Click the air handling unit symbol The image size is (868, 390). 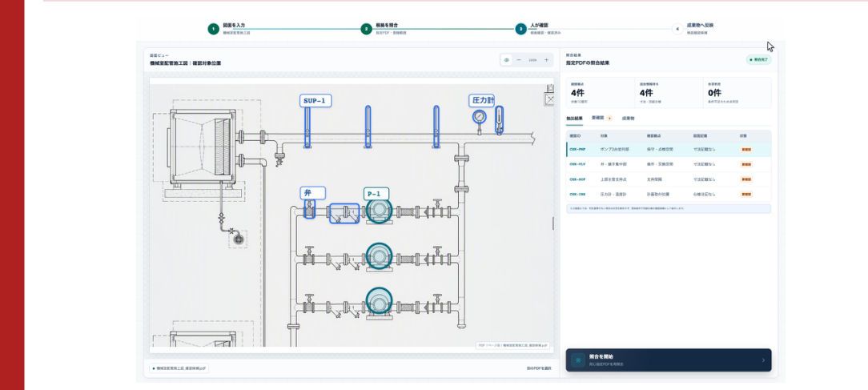(x=202, y=147)
